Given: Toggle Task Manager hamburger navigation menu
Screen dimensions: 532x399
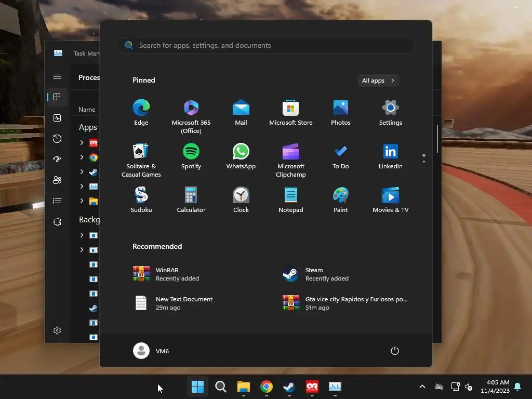Looking at the screenshot, I should (x=57, y=76).
